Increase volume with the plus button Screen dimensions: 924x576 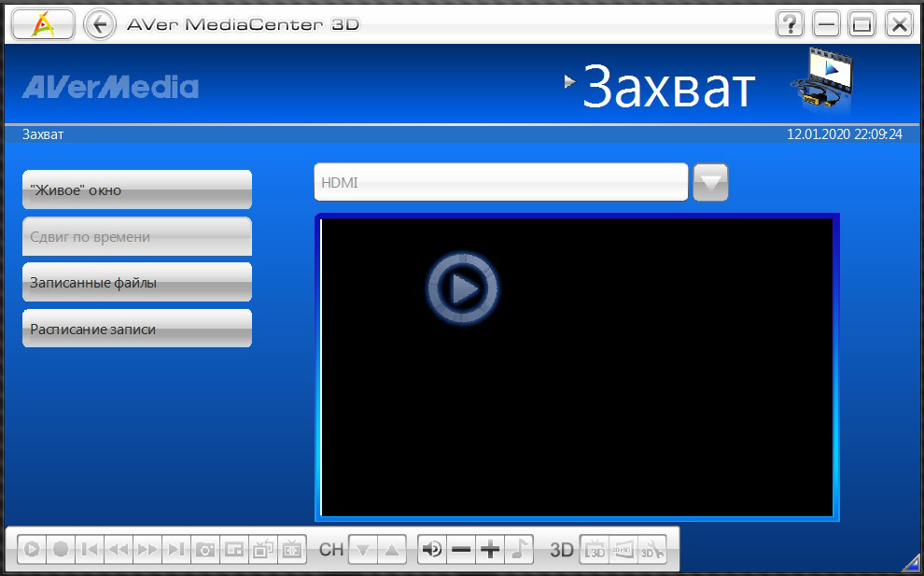(490, 550)
